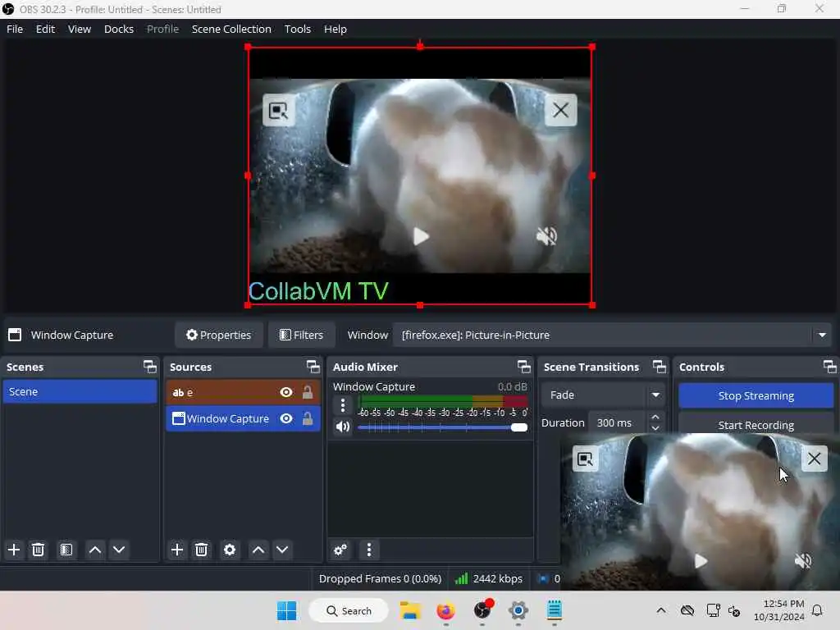Select the Window Capture source row
840x630 pixels.
pyautogui.click(x=243, y=418)
